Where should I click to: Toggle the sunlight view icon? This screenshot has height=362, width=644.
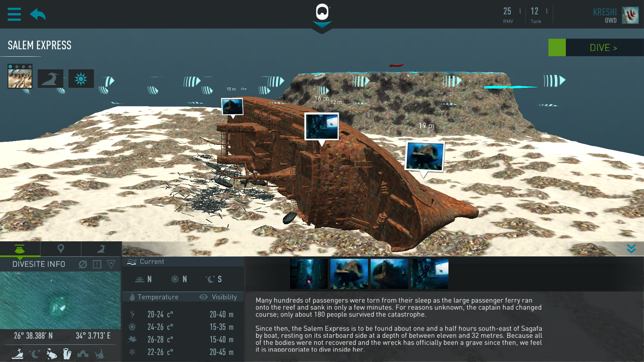click(81, 78)
